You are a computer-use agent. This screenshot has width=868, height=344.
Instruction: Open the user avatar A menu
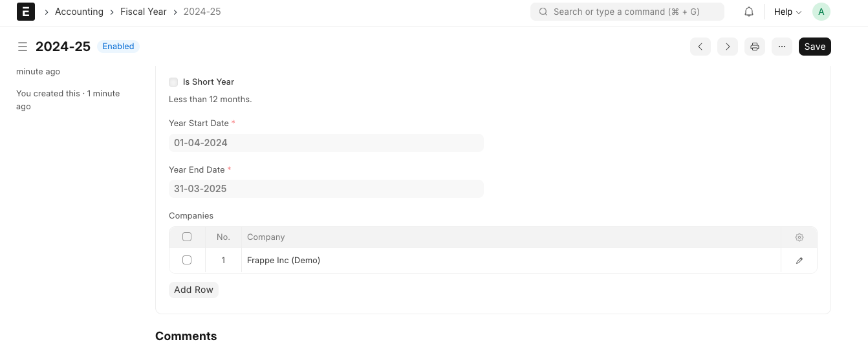821,12
